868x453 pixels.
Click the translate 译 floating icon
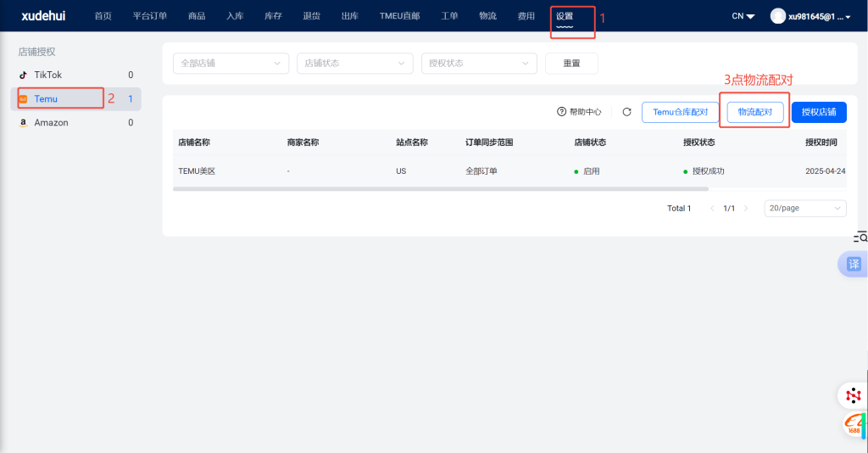[x=854, y=264]
